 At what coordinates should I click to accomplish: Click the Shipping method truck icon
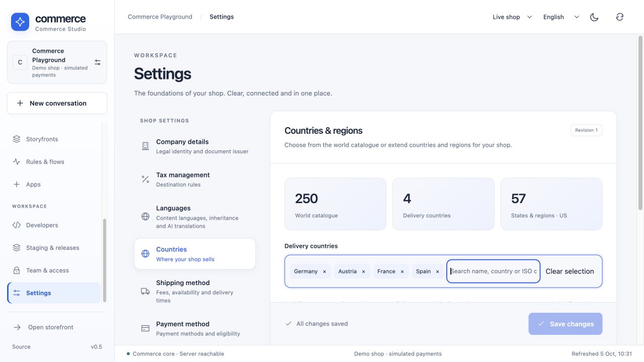coord(145,291)
